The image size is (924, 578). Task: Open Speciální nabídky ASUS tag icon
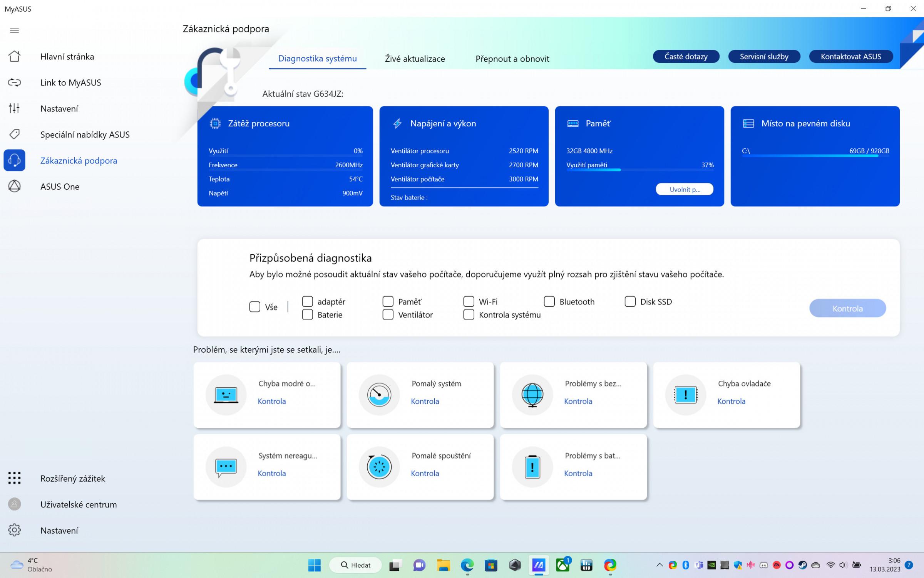click(14, 134)
